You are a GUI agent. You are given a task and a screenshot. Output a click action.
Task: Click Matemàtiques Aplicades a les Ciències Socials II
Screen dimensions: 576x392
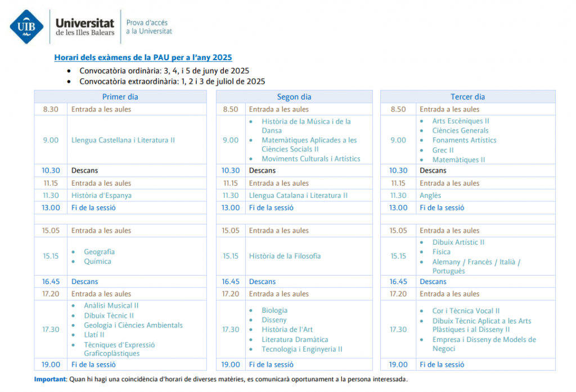309,145
